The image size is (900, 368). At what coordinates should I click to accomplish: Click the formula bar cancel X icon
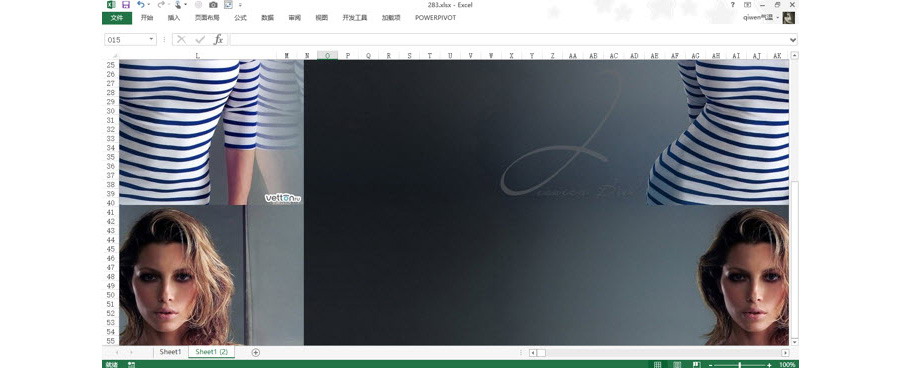tap(181, 40)
